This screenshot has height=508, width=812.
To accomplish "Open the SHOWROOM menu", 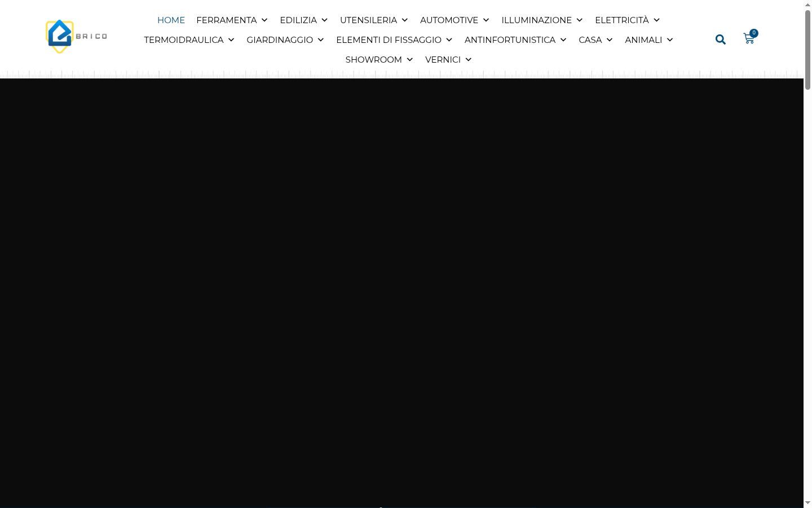I will (x=374, y=59).
